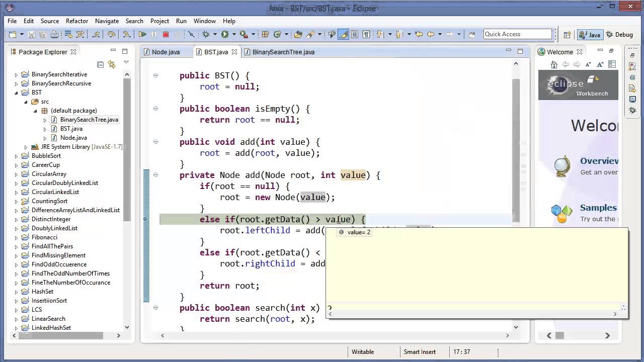Toggle Mark Occurrences highlighter button
644x362 pixels.
click(343, 34)
